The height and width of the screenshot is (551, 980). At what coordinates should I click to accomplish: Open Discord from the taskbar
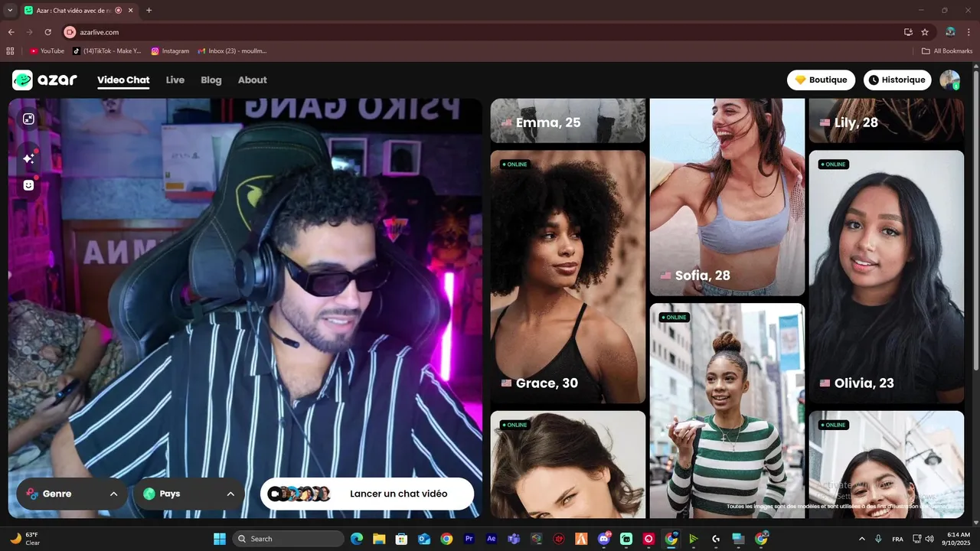click(x=604, y=539)
